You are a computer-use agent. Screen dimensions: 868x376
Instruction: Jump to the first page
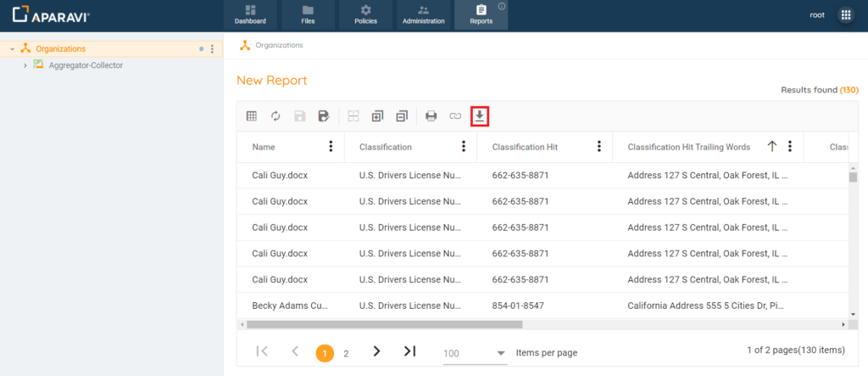click(263, 351)
